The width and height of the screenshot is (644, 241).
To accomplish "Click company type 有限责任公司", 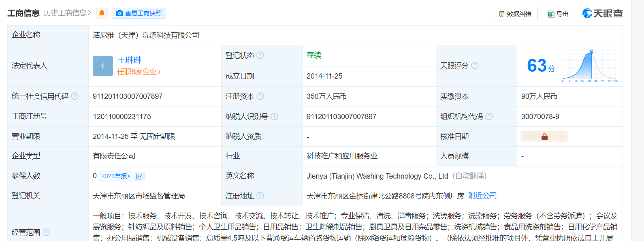I will pos(114,156).
